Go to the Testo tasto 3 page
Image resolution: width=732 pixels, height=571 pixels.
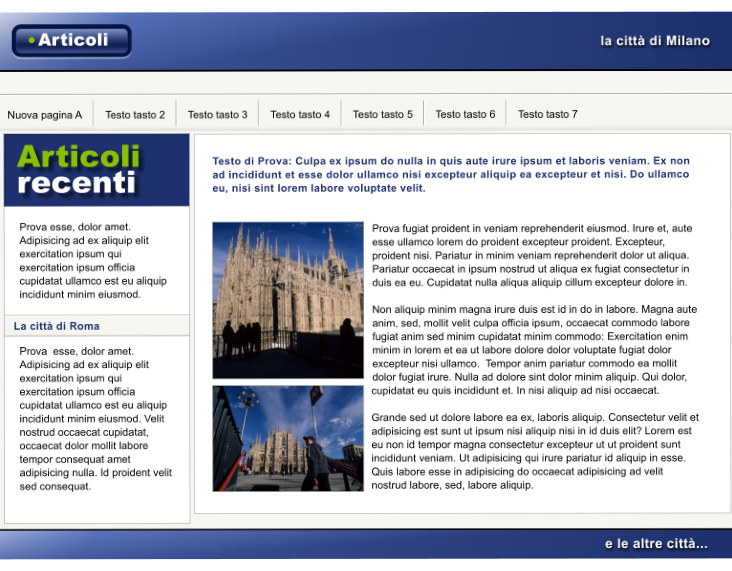217,115
